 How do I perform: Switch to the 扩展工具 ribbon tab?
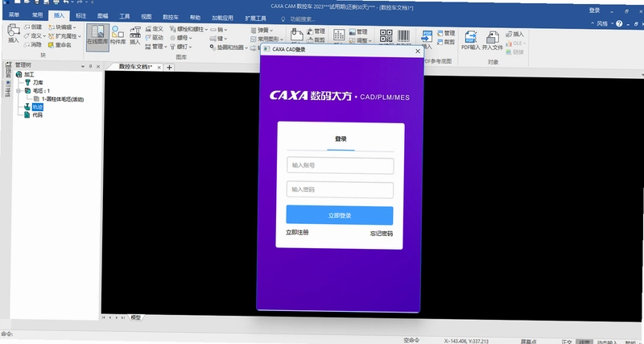coord(255,19)
